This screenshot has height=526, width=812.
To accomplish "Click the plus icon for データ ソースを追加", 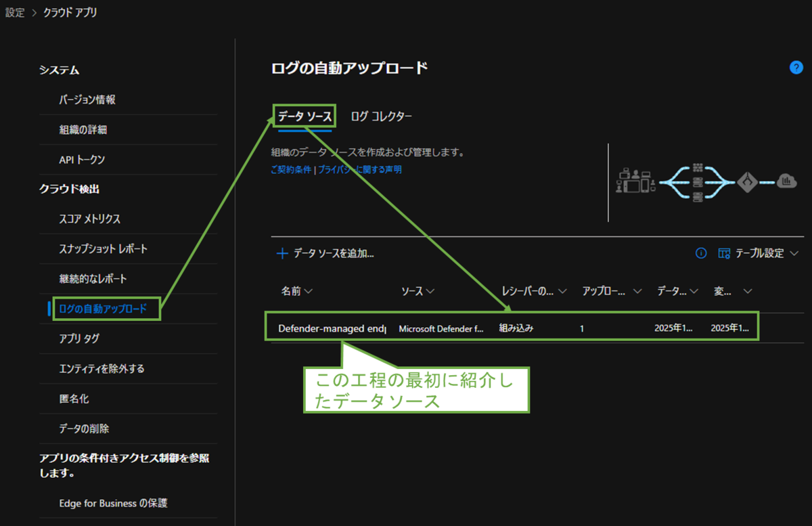I will click(x=283, y=253).
